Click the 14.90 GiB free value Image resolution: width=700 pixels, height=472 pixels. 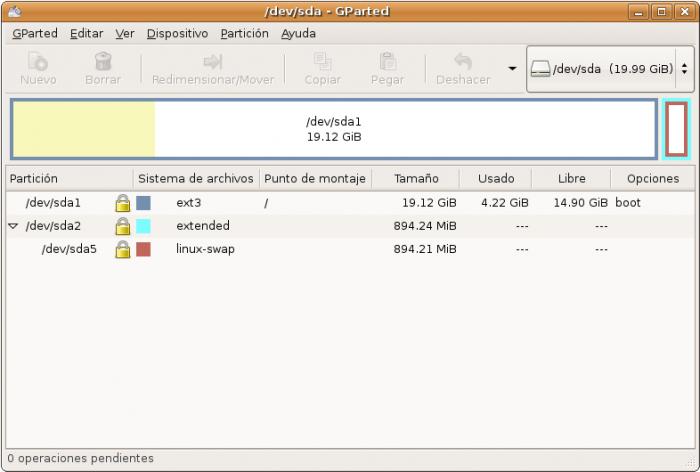pos(580,203)
